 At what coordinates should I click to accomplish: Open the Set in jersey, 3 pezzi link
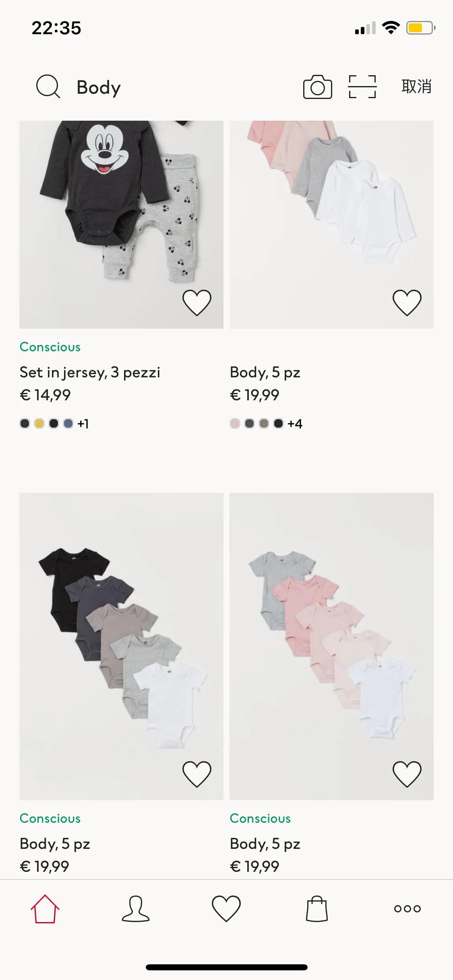pyautogui.click(x=90, y=373)
